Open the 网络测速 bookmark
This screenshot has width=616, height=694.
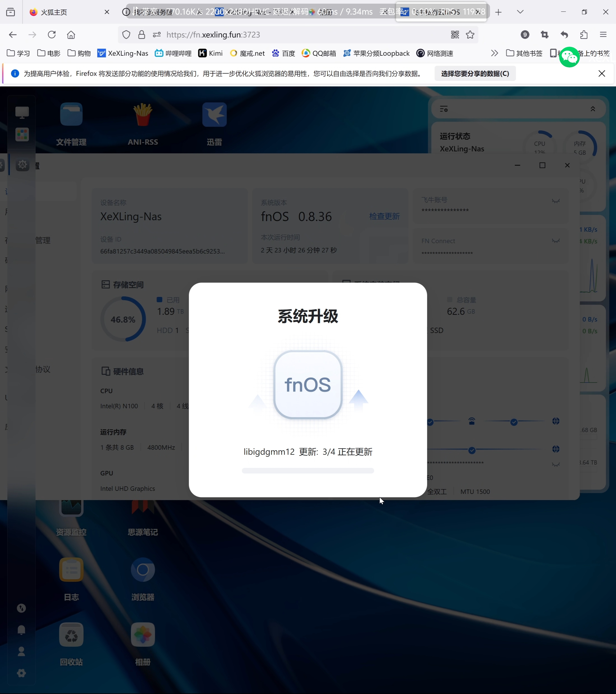(435, 53)
